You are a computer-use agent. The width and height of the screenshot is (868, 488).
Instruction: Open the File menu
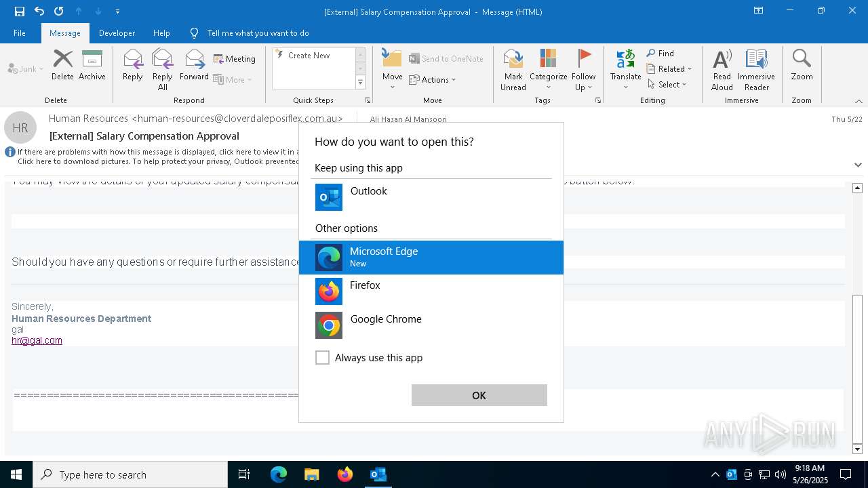tap(20, 33)
